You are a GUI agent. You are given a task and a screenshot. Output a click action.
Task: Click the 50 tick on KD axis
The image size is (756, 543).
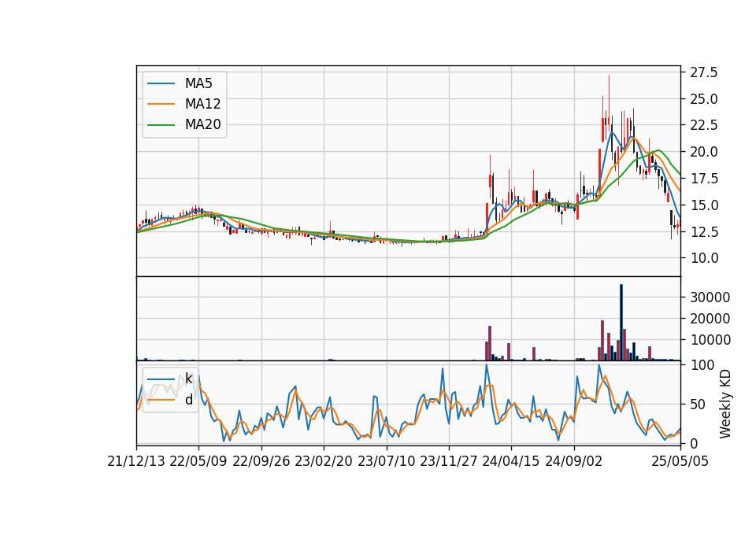pos(698,404)
